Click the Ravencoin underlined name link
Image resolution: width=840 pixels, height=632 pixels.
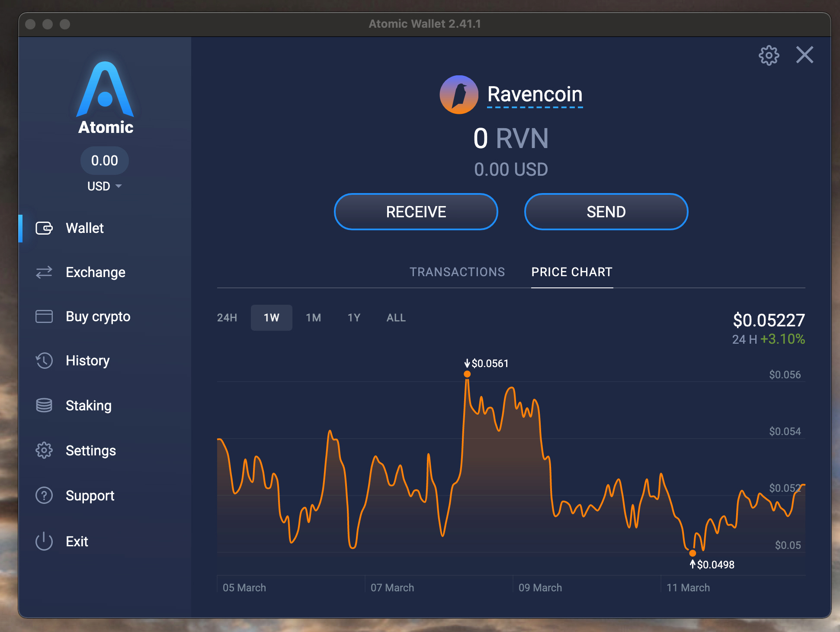click(x=535, y=94)
